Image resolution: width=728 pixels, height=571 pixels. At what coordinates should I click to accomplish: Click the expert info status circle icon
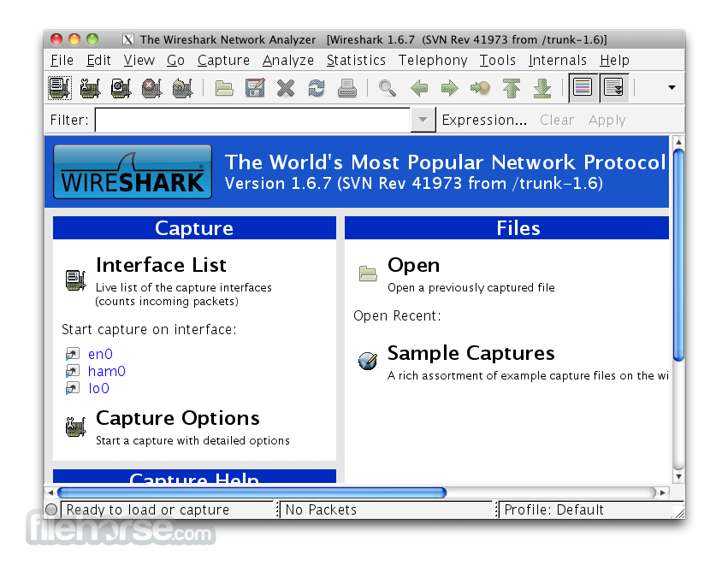coord(51,509)
